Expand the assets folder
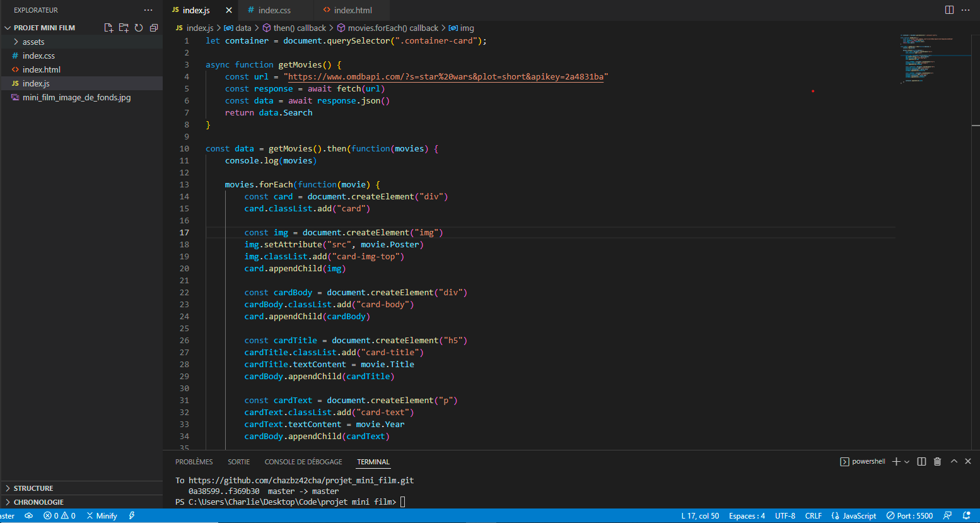This screenshot has height=523, width=980. [81, 42]
